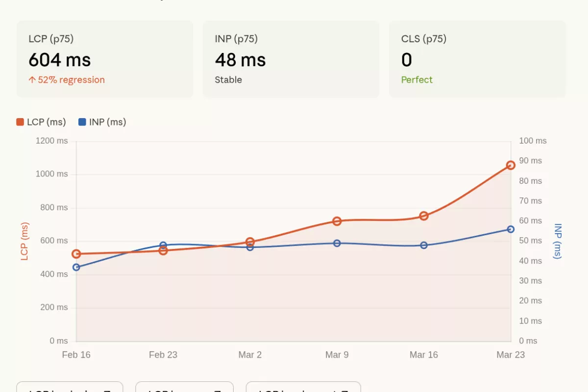This screenshot has height=392, width=588.
Task: Toggle the Feb 23 INP marker visibility
Action: coord(163,244)
